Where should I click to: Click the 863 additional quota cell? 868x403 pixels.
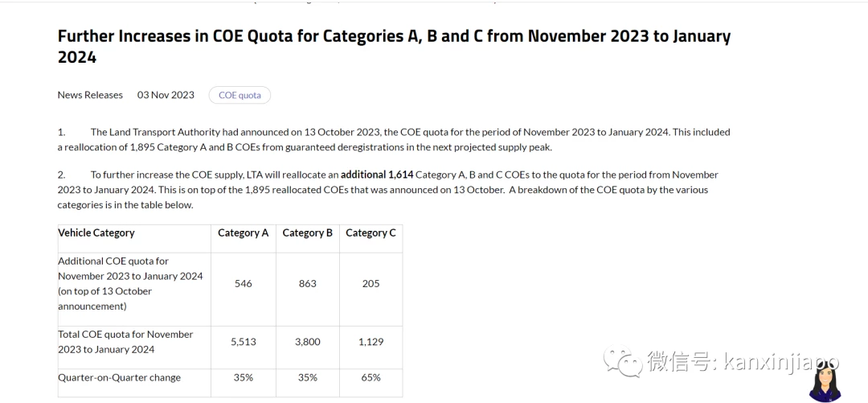[x=307, y=284]
